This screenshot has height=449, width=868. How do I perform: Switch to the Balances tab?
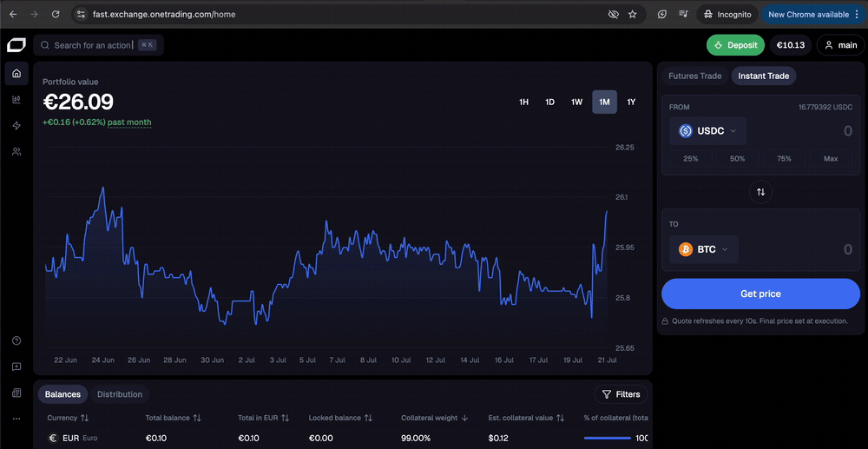[x=62, y=394]
